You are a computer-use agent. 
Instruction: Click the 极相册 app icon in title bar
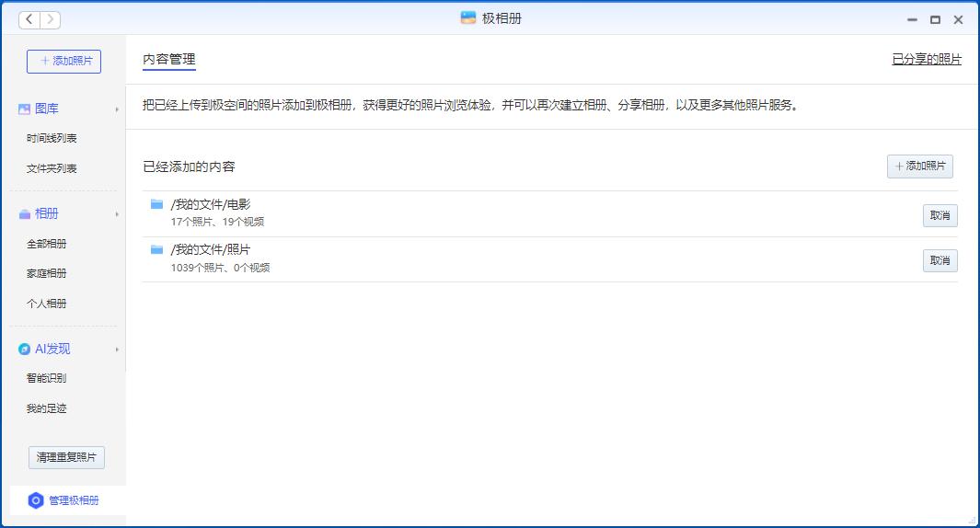tap(468, 18)
